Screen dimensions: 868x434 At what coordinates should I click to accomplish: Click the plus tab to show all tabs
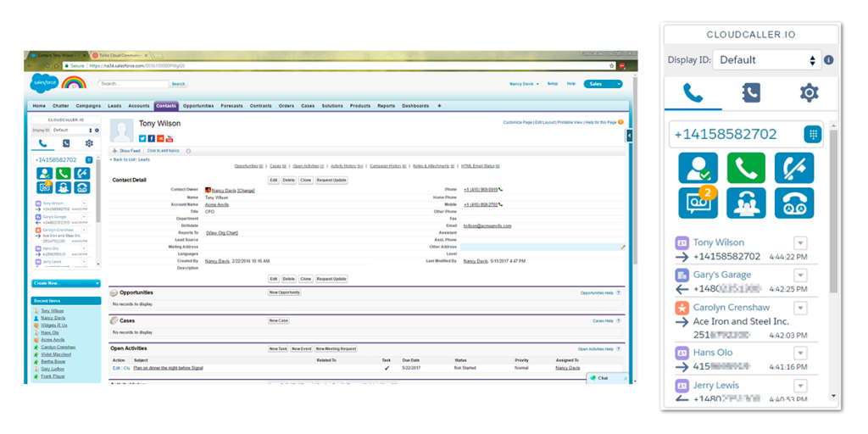click(440, 106)
